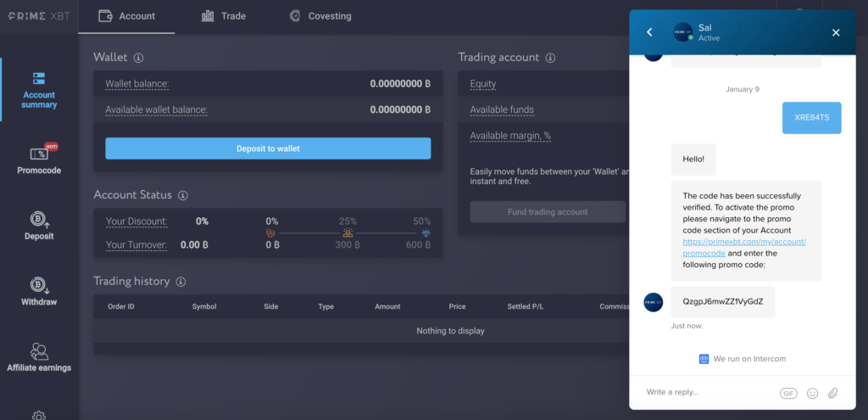
Task: Click the Side column header
Action: coord(270,306)
